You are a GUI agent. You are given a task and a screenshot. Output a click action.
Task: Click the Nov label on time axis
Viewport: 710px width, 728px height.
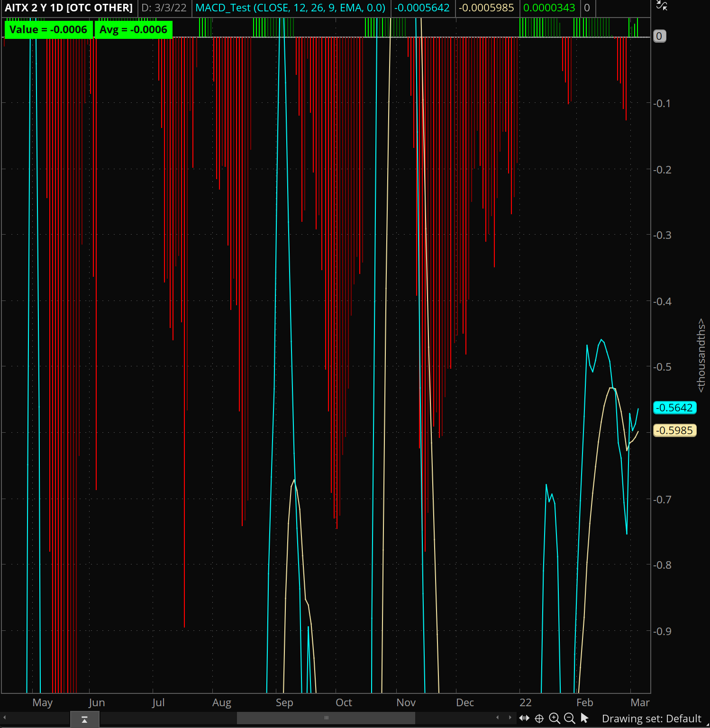(x=406, y=702)
